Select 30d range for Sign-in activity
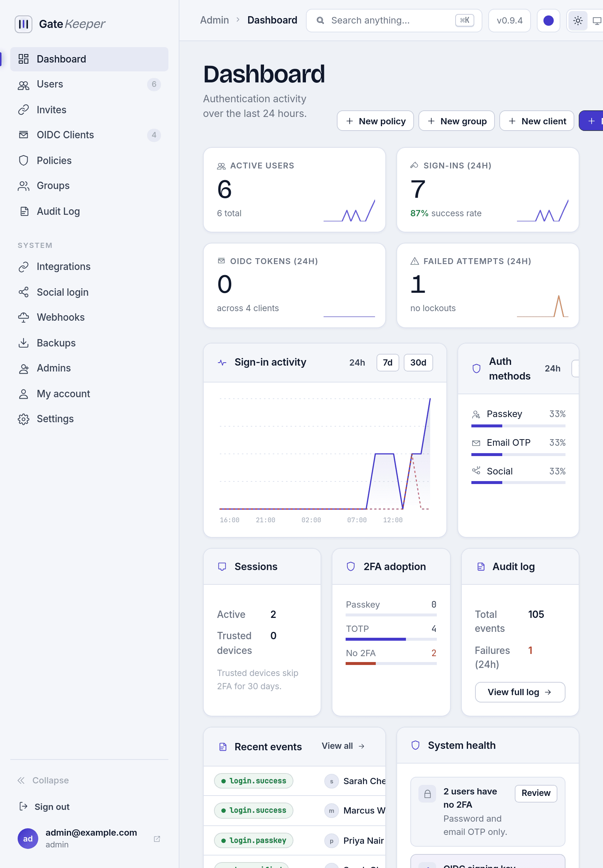Screen dimensions: 603x868 click(418, 363)
